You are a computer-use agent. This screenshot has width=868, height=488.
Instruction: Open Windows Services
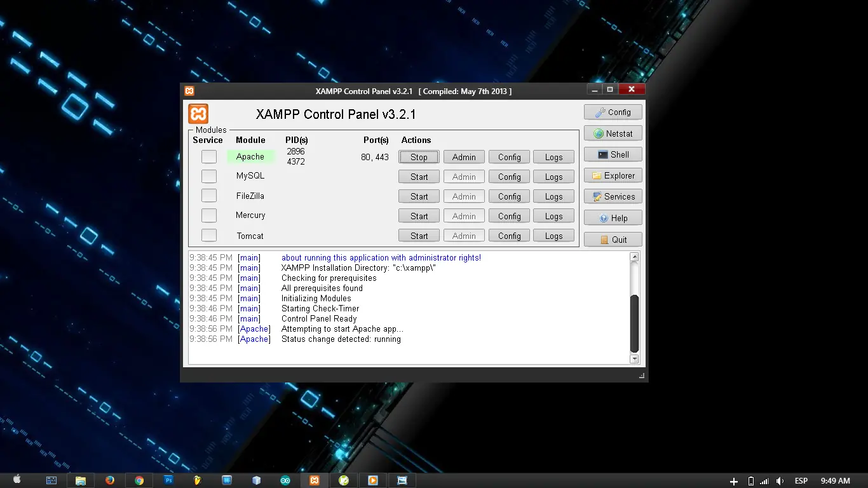coord(613,196)
